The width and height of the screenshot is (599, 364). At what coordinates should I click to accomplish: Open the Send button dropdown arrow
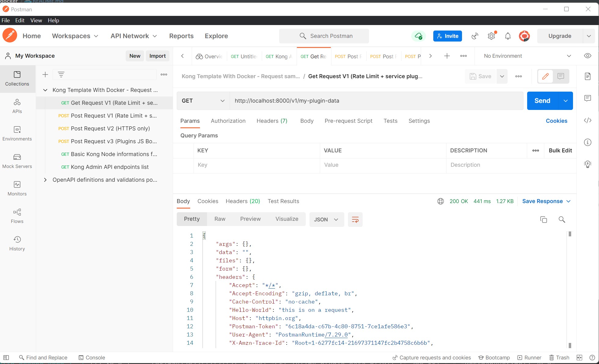coord(566,101)
